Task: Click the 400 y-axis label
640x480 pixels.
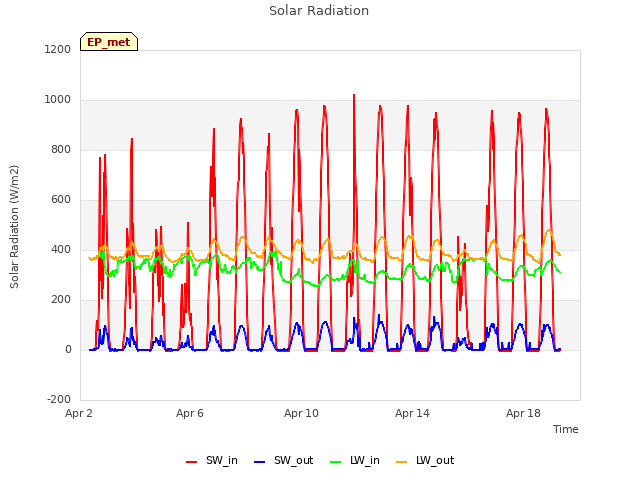Action: coord(61,249)
